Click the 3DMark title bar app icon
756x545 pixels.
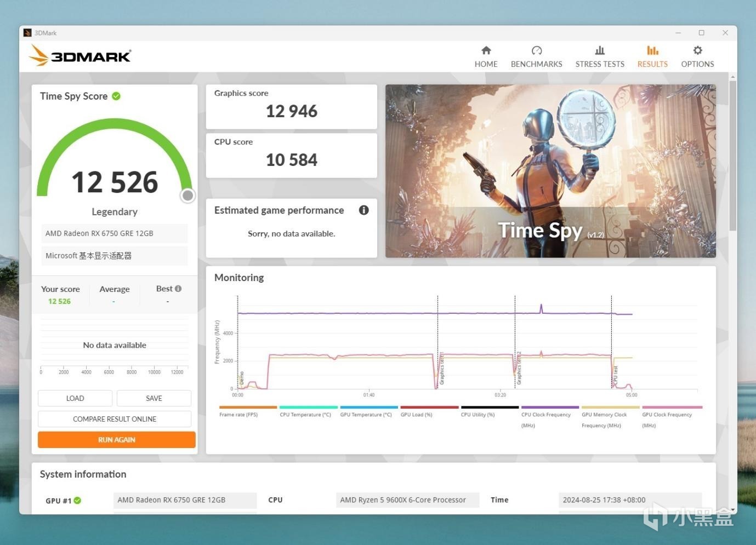click(x=27, y=33)
